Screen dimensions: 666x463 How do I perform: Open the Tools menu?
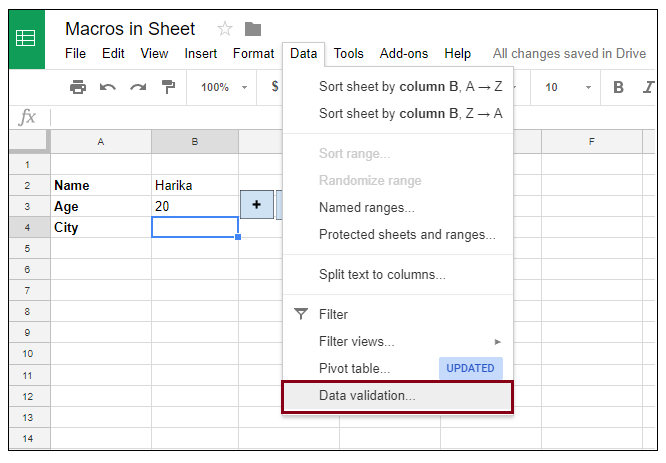tap(349, 53)
